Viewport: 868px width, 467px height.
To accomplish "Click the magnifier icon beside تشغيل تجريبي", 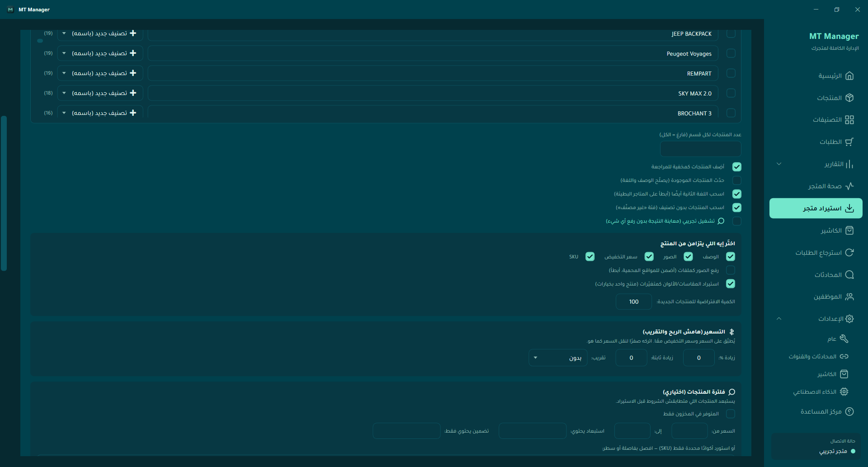I will (x=721, y=221).
